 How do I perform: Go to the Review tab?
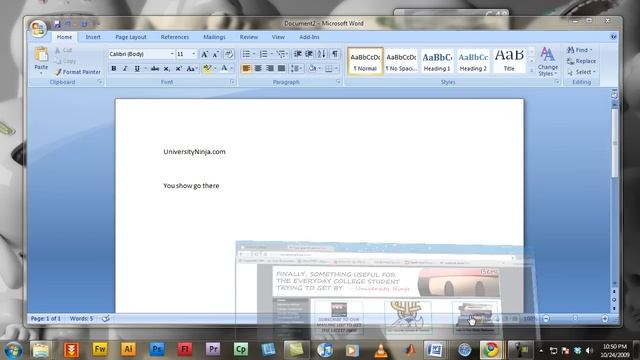pos(249,37)
